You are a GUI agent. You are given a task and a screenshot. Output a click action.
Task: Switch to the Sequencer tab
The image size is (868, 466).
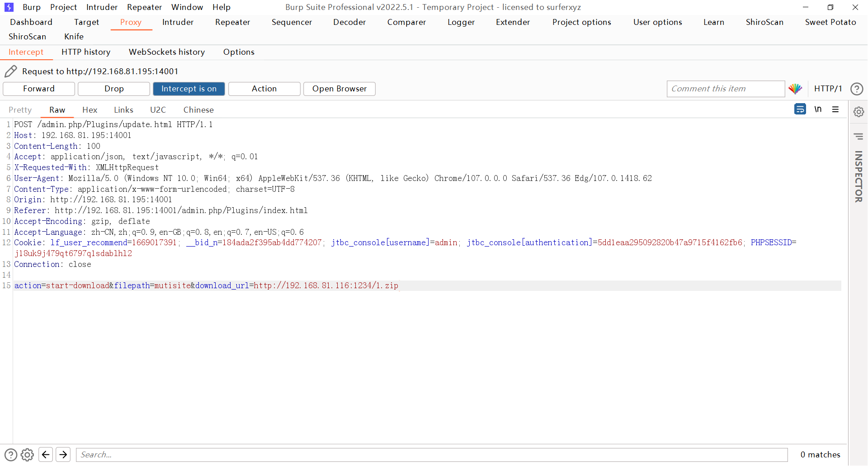pyautogui.click(x=292, y=22)
